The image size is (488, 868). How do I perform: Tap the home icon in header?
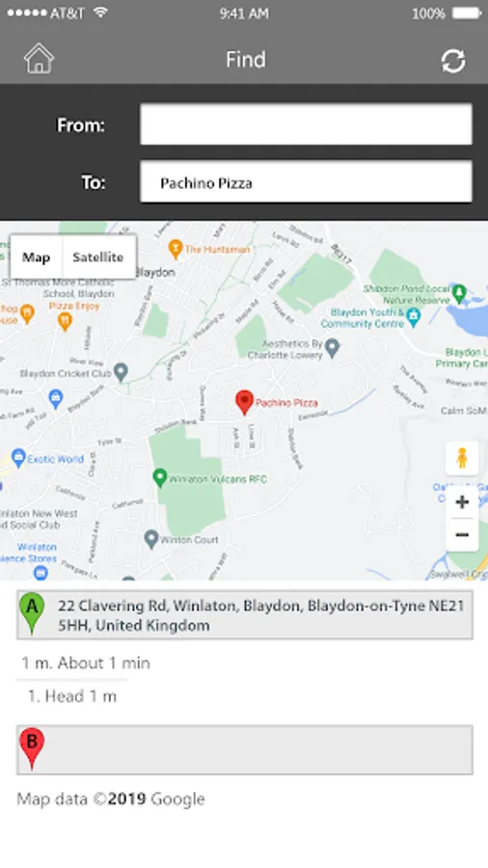(39, 59)
